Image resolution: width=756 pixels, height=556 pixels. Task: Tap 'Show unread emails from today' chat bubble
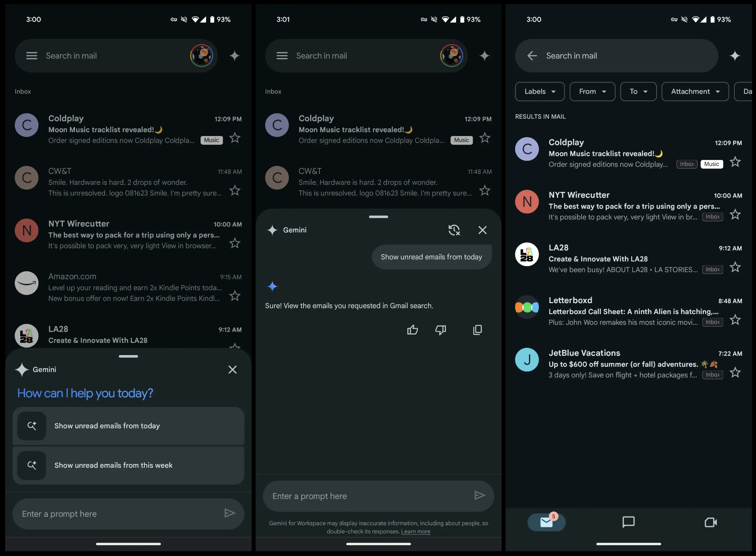(x=432, y=257)
